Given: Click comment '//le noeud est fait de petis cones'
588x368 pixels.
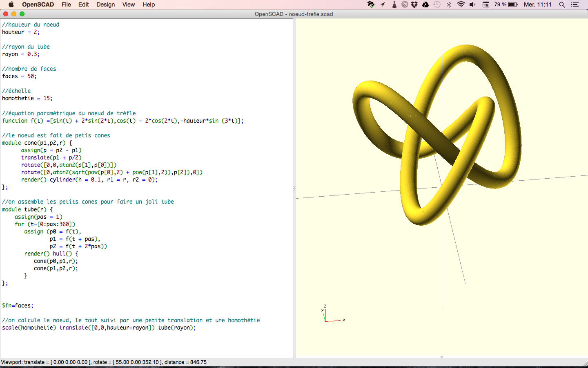Looking at the screenshot, I should [x=56, y=135].
